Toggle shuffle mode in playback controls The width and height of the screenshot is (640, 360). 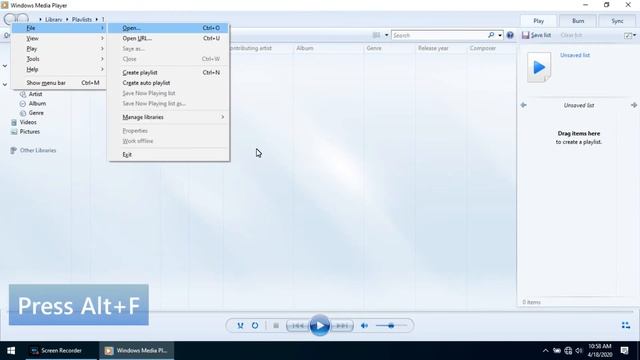click(x=240, y=325)
